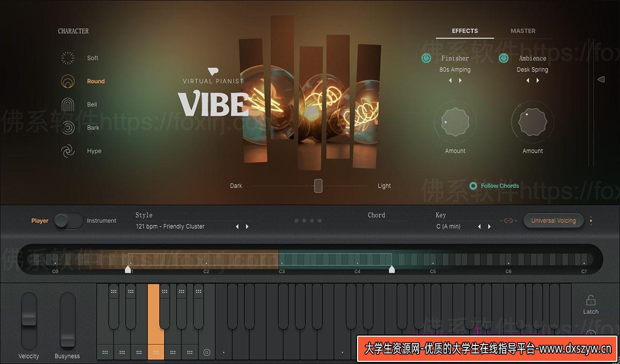Switch to the EFFECTS tab
The height and width of the screenshot is (364, 620).
coord(465,31)
